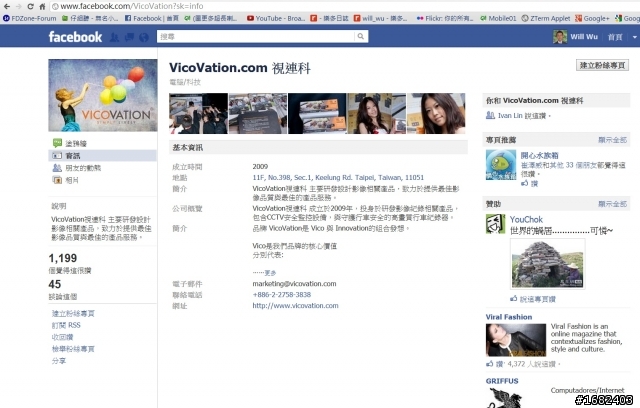Open the GRIFFUS ad title
Image resolution: width=640 pixels, height=408 pixels.
point(502,381)
